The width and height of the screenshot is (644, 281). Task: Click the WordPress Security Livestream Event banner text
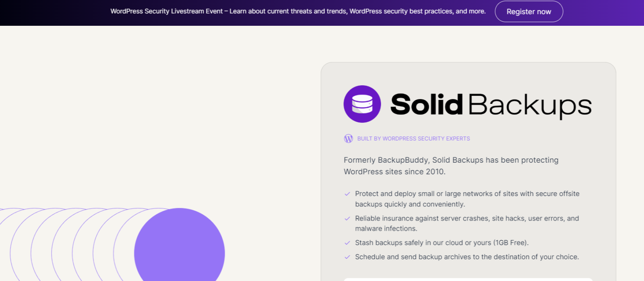tap(298, 11)
